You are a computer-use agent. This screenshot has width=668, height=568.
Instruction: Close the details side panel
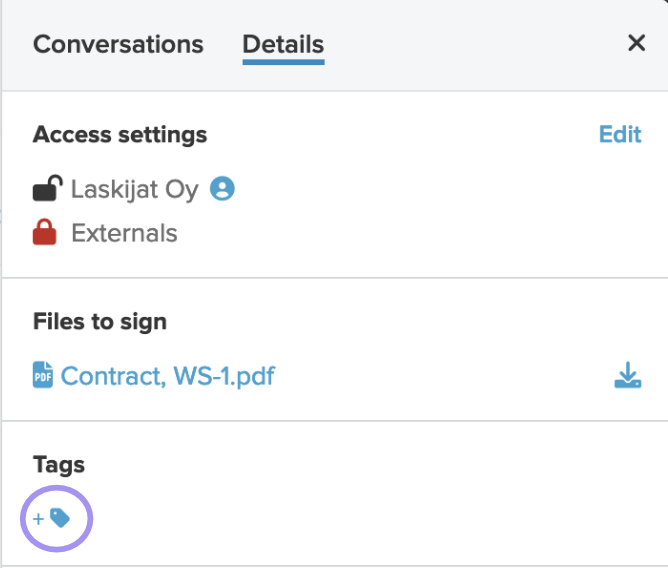pyautogui.click(x=636, y=43)
